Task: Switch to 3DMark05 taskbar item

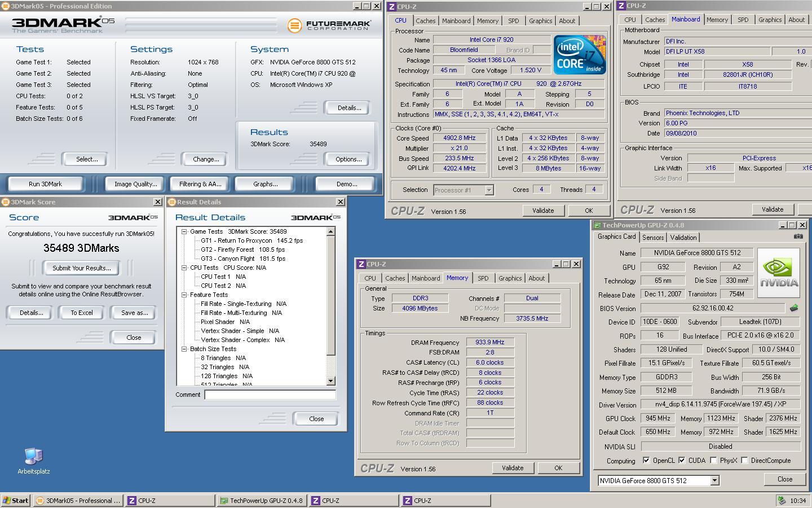Action: point(78,501)
